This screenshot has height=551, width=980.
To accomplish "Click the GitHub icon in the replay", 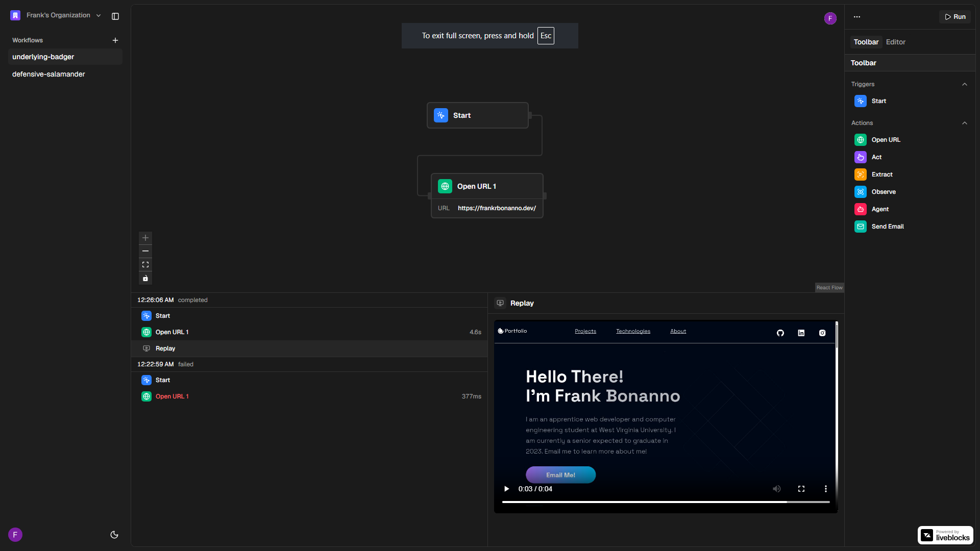I will [x=780, y=333].
